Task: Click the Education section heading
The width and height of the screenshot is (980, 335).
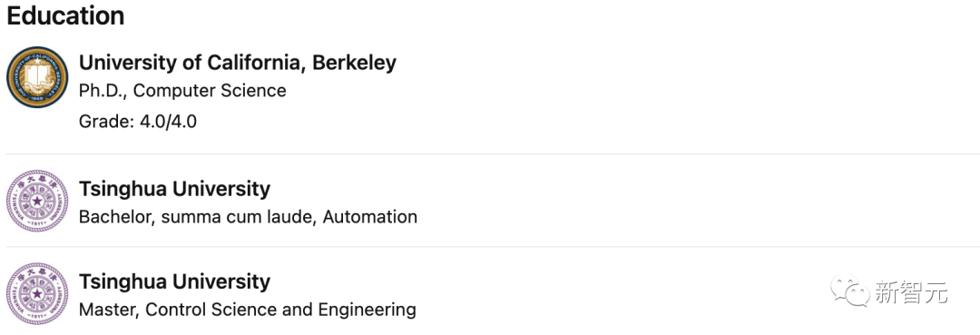Action: coord(65,15)
